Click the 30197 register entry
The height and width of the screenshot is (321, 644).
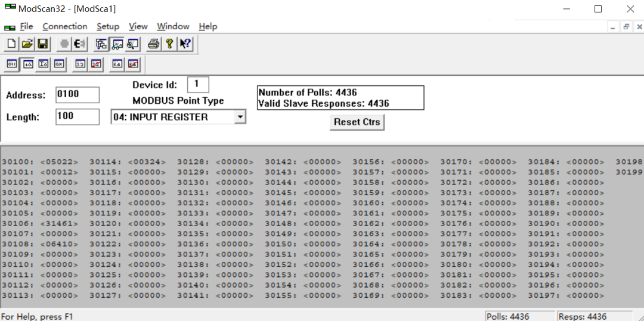(x=566, y=295)
